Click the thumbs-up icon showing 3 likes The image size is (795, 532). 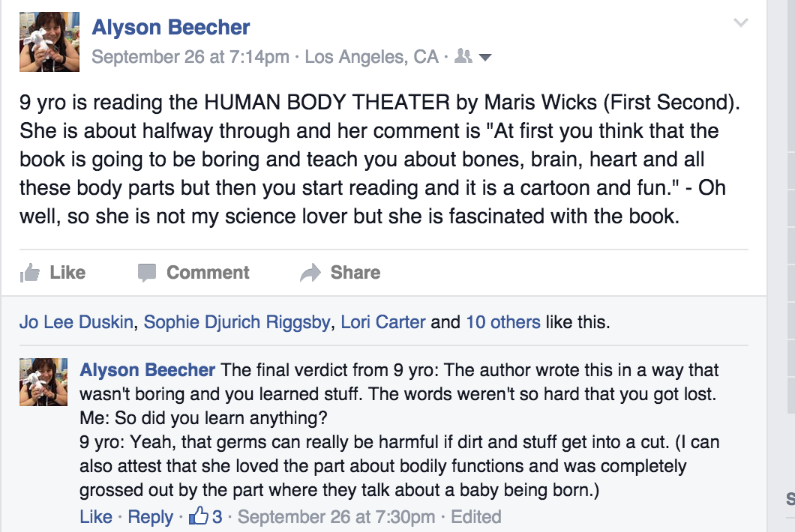click(x=198, y=516)
